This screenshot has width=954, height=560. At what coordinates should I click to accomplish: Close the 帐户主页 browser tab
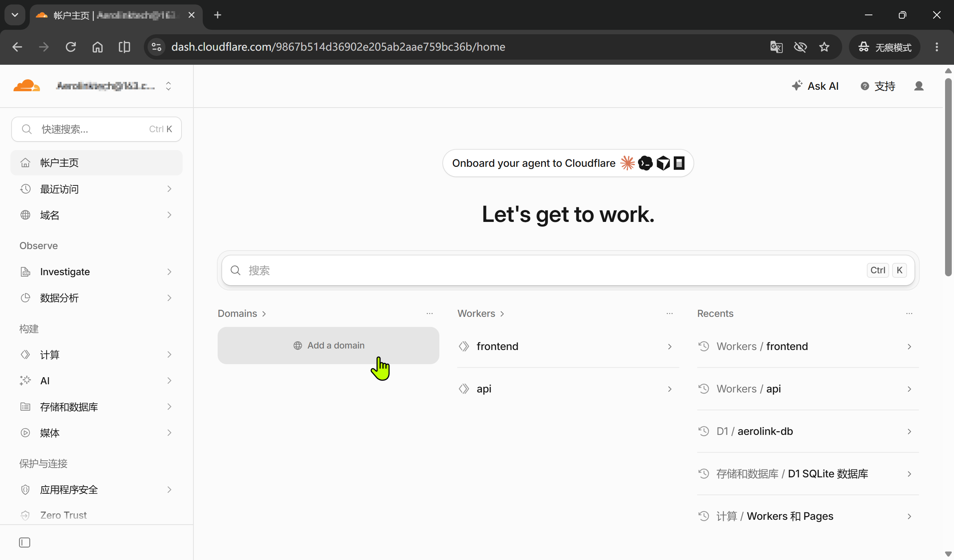click(192, 15)
